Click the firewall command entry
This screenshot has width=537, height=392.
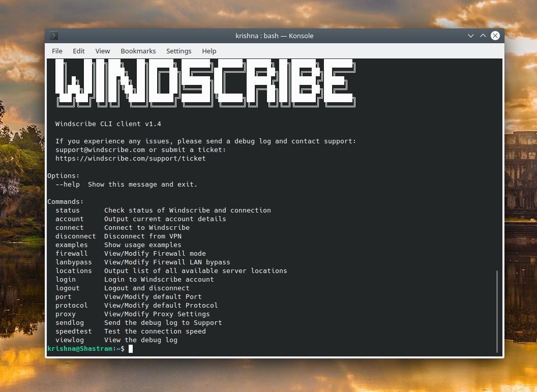click(x=71, y=253)
